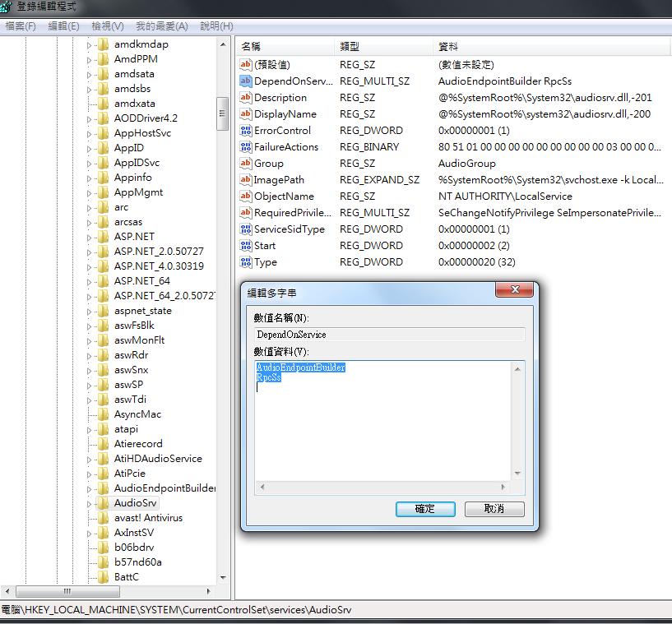This screenshot has width=672, height=624.
Task: Click the icon beside DisplayName value
Action: 246,114
